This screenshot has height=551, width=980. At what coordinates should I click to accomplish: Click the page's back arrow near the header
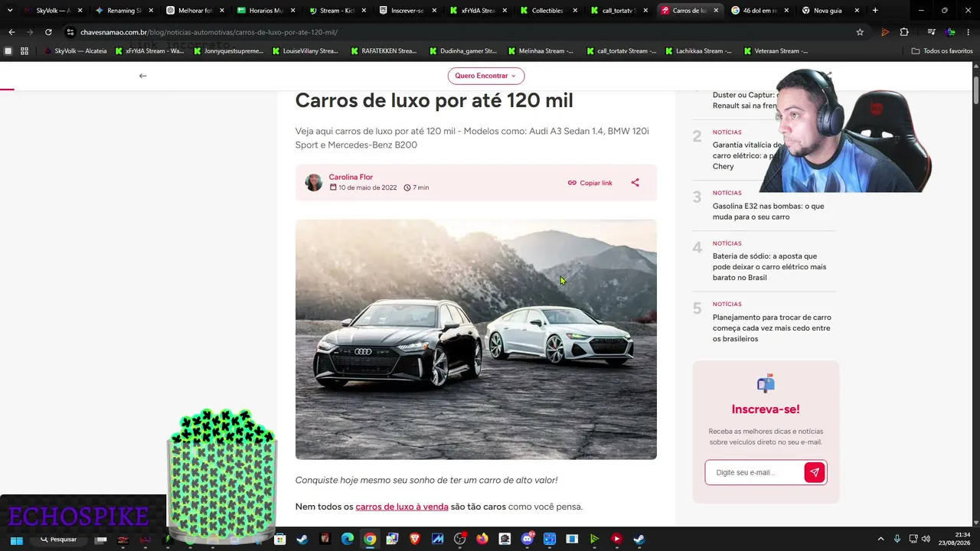142,76
